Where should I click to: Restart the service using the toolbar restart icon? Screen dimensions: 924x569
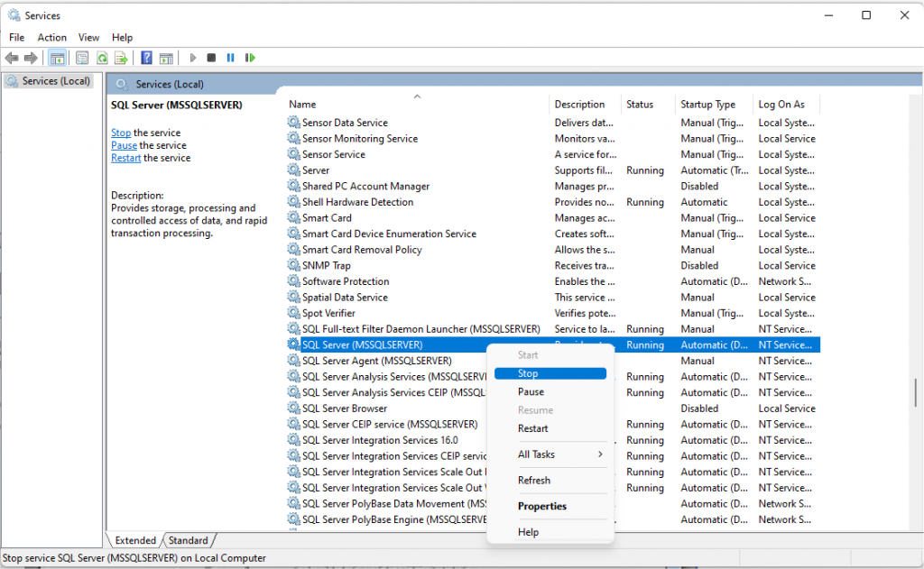pos(251,58)
